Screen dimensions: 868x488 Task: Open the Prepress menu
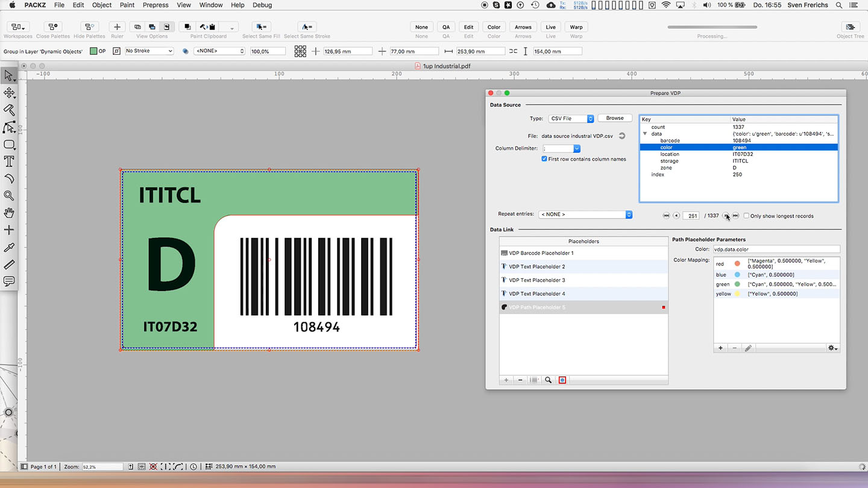pyautogui.click(x=156, y=5)
